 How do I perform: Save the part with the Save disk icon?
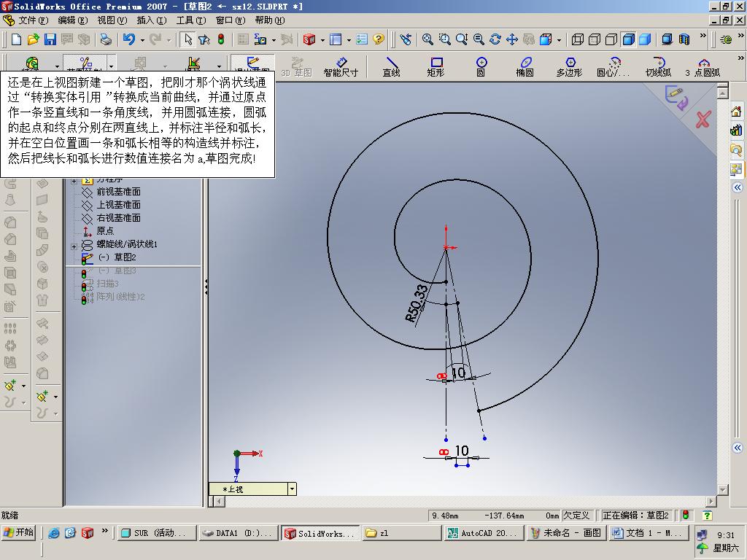click(50, 39)
